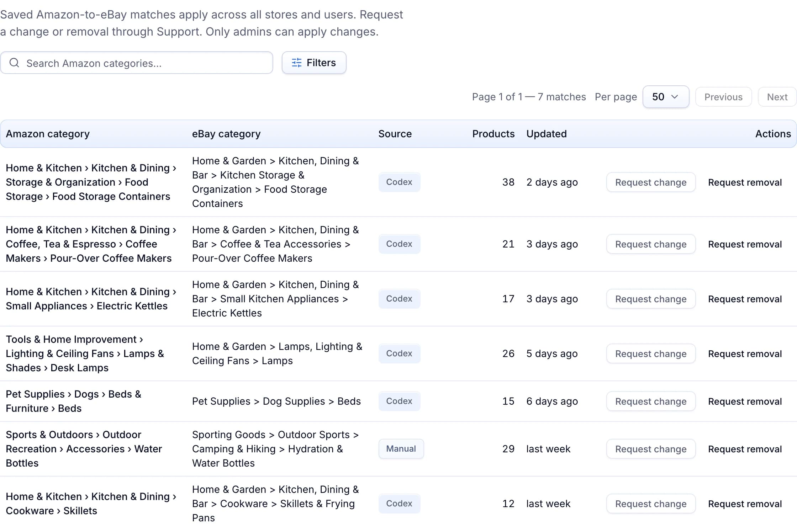Select the products count 21
797x532 pixels.
[x=508, y=244]
